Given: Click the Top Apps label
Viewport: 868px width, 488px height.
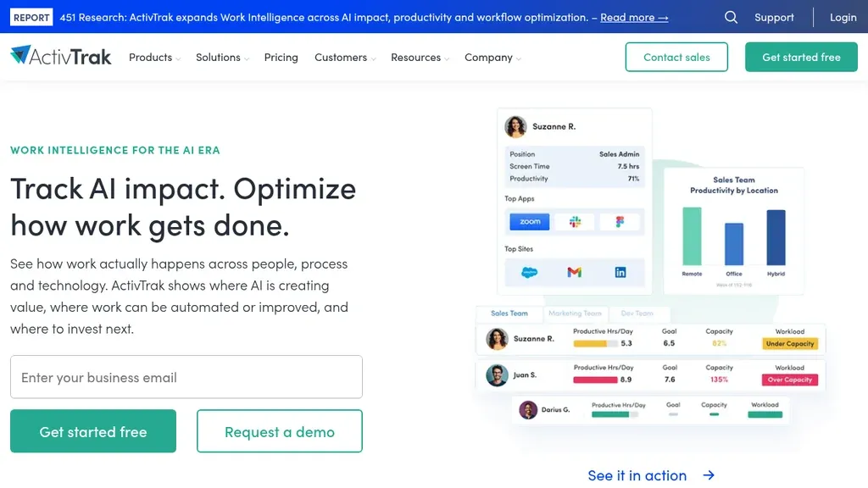Looking at the screenshot, I should (520, 198).
